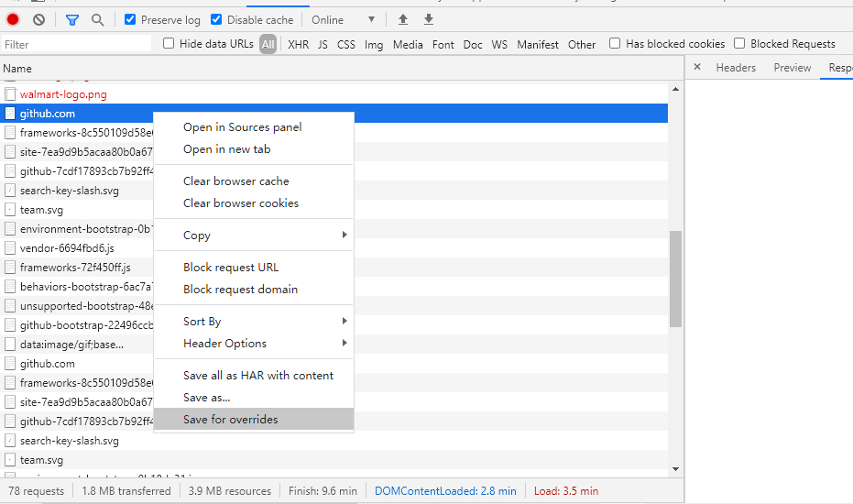Toggle Preserve log checkbox
Viewport: 853px width, 504px height.
[x=129, y=19]
